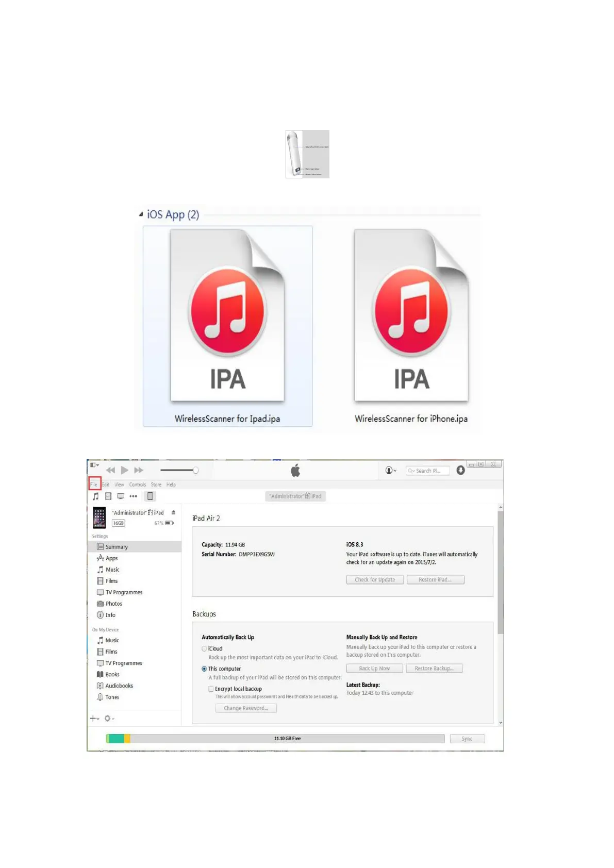Switch to the Music library icon
Screen dimensions: 614x868
tap(95, 496)
